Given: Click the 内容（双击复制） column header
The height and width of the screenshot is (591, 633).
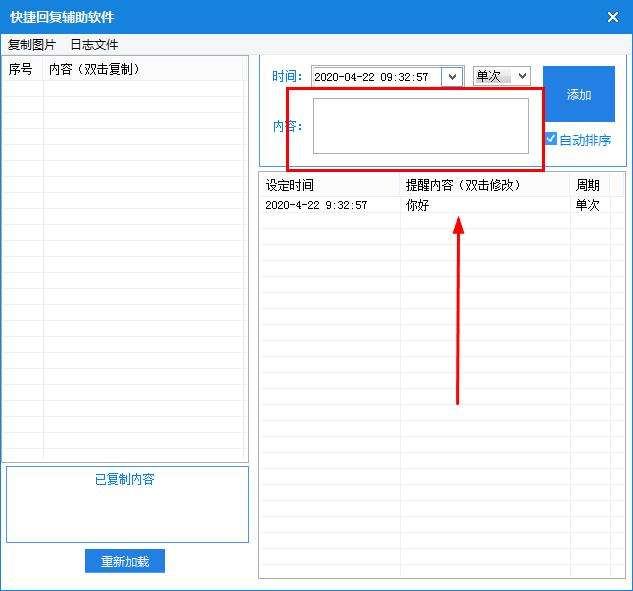Looking at the screenshot, I should (x=143, y=69).
